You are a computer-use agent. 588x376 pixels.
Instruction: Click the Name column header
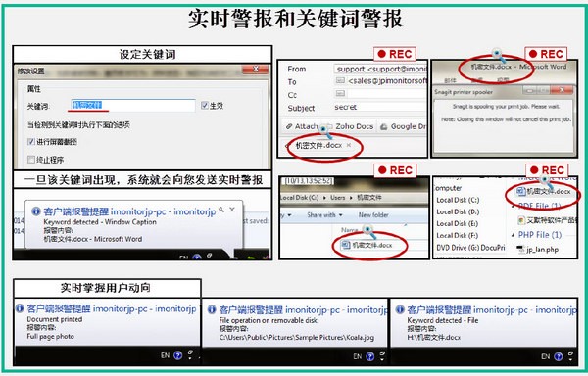349,230
